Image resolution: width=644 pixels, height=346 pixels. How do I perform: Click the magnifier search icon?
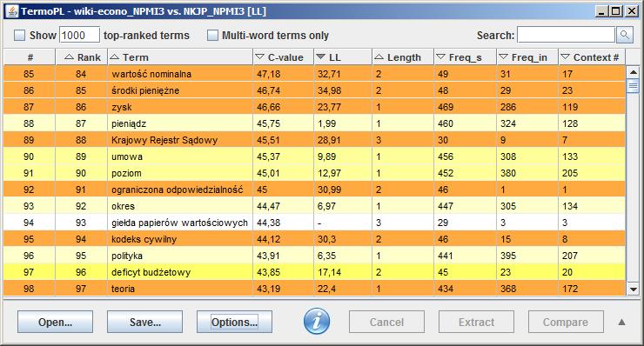(625, 35)
